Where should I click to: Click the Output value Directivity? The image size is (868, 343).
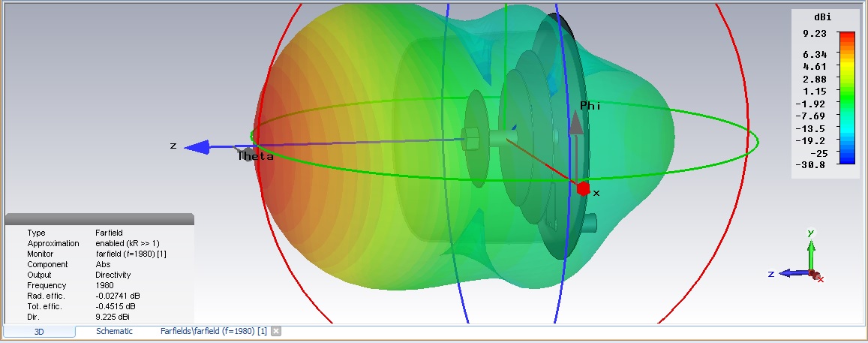(113, 275)
